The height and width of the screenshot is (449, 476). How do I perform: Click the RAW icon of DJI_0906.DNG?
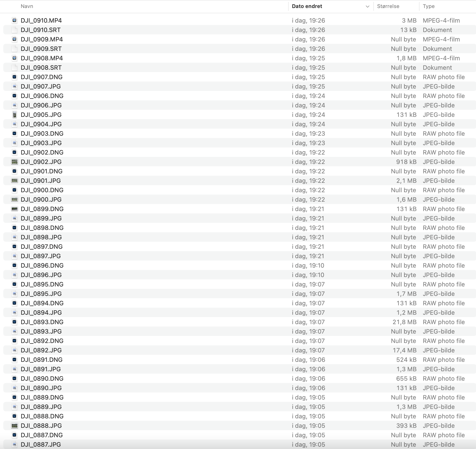[x=15, y=96]
